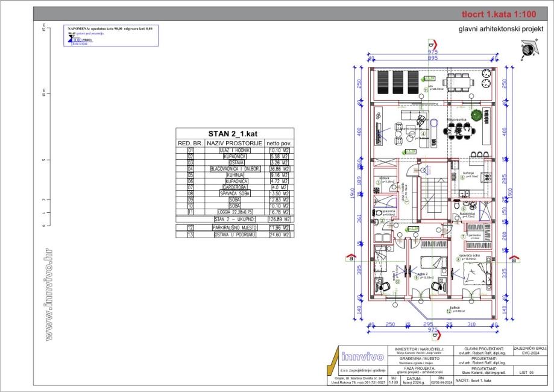Viewport: 554px width, 392px height.
Task: Click room number circle 11 in the loggia
Action: point(426,90)
